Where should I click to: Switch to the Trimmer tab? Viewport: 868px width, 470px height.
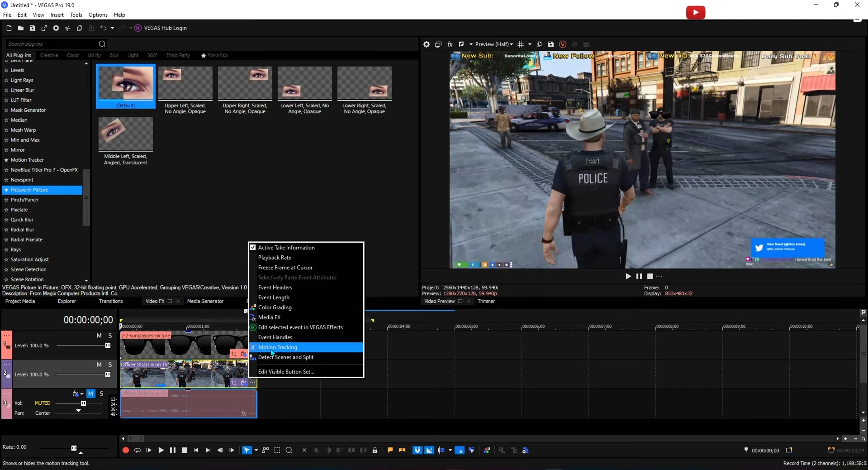point(486,301)
